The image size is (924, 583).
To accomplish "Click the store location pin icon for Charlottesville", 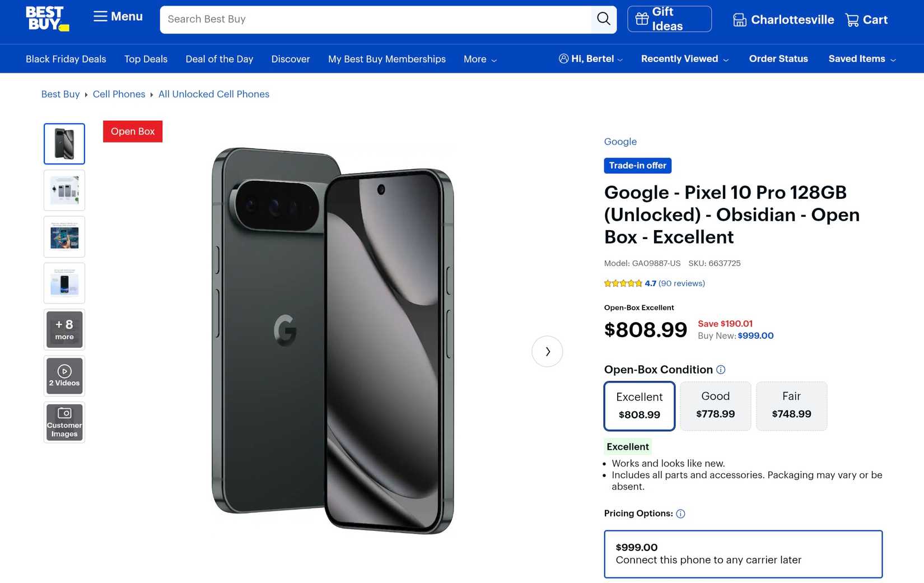I will click(x=739, y=19).
